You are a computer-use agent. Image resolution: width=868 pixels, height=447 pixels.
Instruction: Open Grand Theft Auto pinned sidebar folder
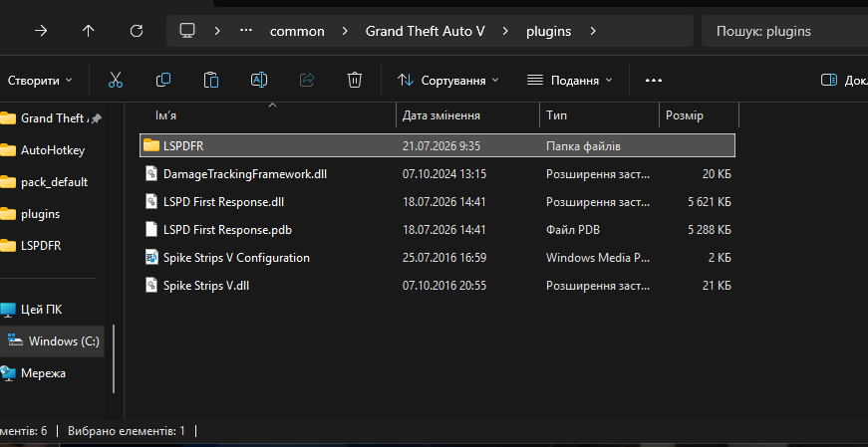tap(51, 118)
